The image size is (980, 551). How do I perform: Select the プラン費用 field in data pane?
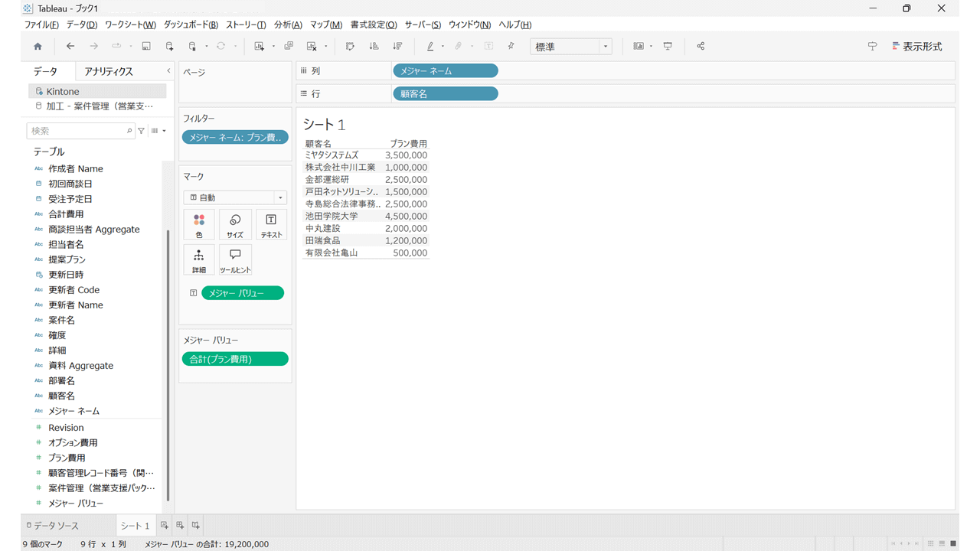click(67, 458)
